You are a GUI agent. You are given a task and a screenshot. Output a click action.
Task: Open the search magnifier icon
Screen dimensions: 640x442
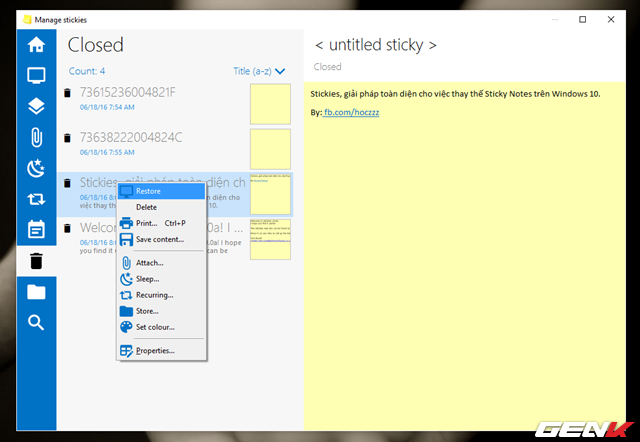[36, 322]
